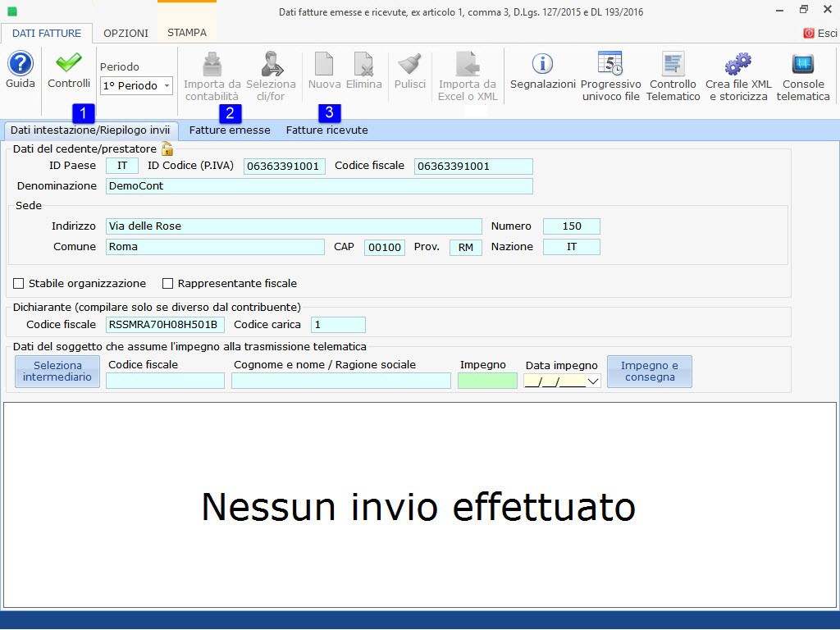Create Nuova document icon
Viewport: 840px width, 630px height.
pyautogui.click(x=324, y=64)
